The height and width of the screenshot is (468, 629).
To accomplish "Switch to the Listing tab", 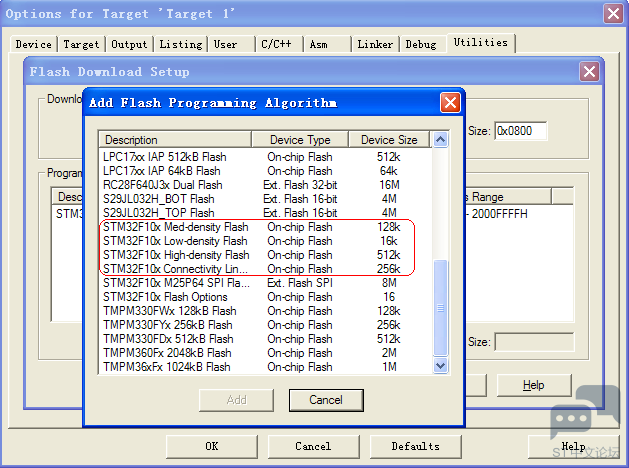I will click(181, 44).
